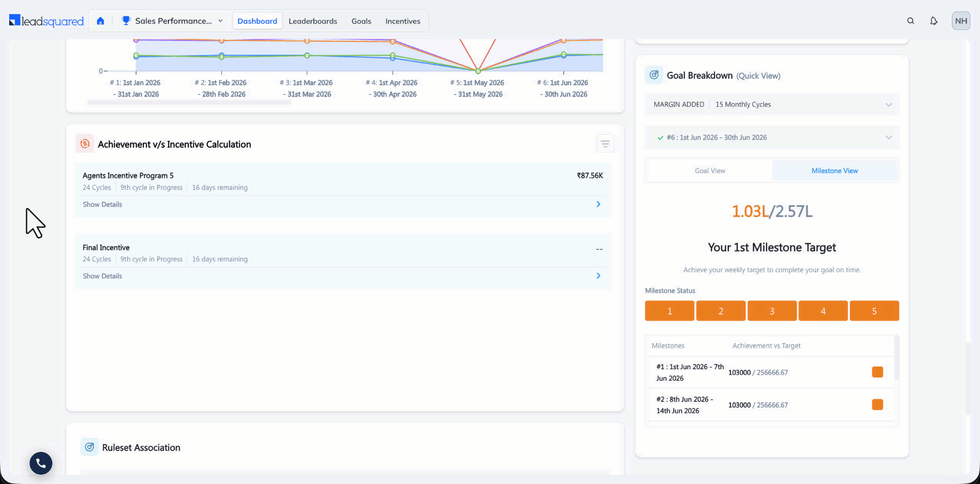Click the #5 May 2026 chart data point
This screenshot has height=484, width=980.
(478, 71)
